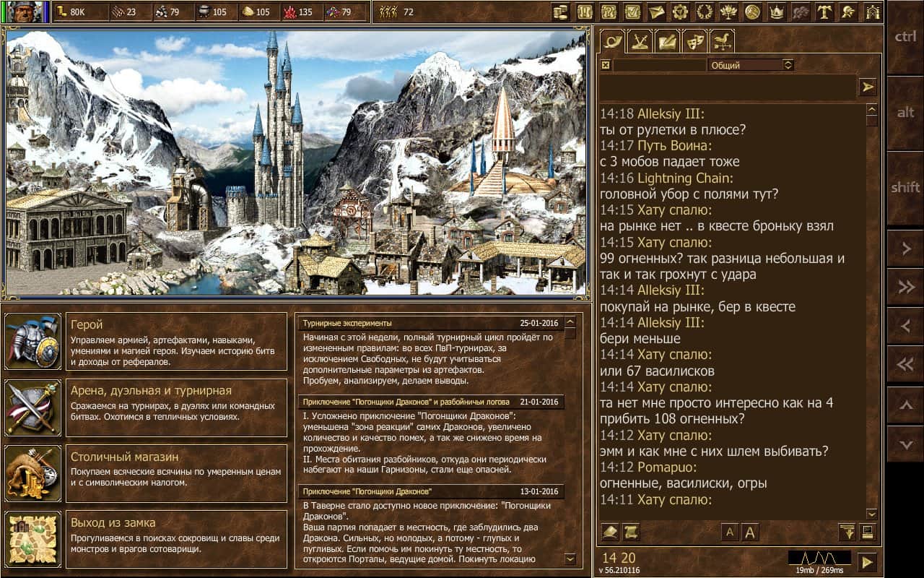The width and height of the screenshot is (924, 578).
Task: Select the knight helmet icon in the top toolbar
Action: coord(849,12)
